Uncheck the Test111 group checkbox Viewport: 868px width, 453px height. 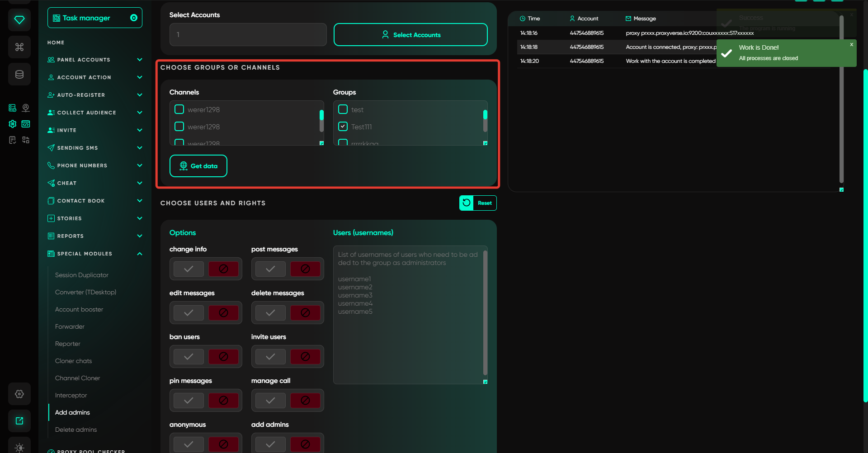343,127
